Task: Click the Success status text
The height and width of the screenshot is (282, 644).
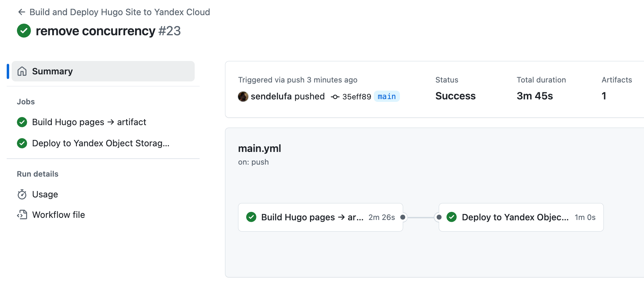Action: coord(455,96)
